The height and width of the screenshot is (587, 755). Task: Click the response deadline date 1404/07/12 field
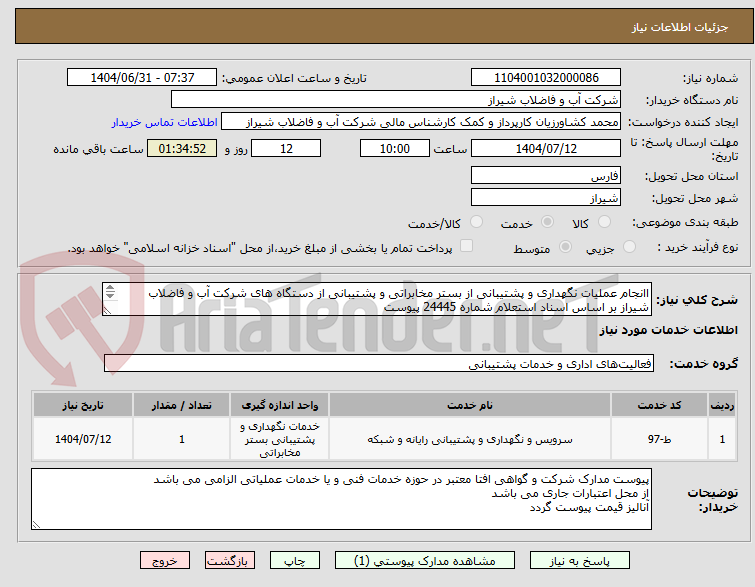click(546, 148)
